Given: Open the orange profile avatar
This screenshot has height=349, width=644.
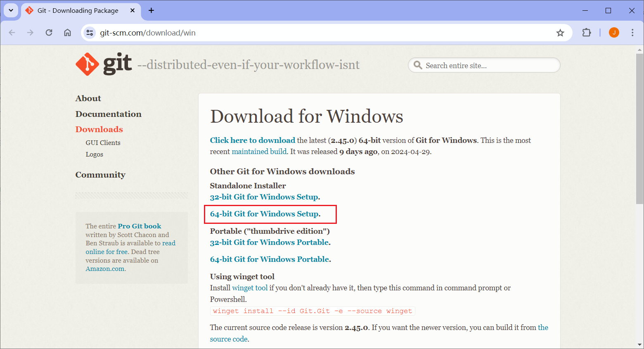Looking at the screenshot, I should coord(614,33).
